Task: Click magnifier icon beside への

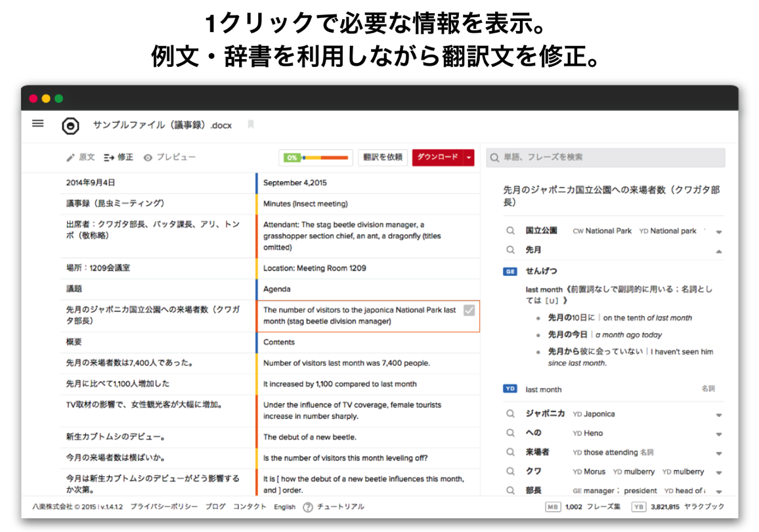Action: pyautogui.click(x=510, y=433)
